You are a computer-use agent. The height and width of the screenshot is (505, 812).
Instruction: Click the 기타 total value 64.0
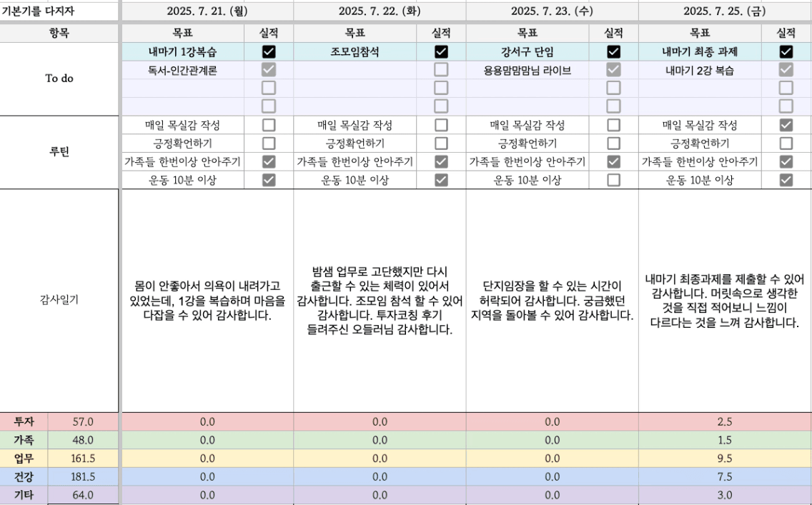[x=83, y=495]
